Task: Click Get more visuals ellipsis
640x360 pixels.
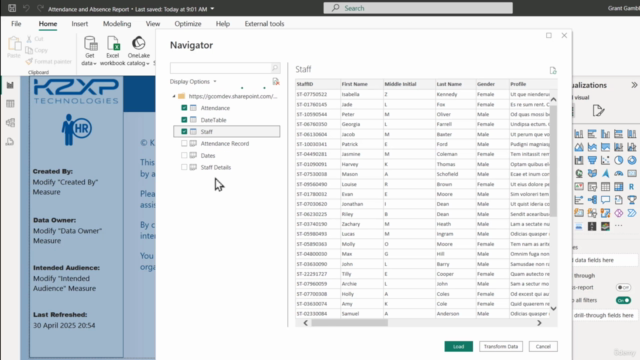Action: coord(619,226)
